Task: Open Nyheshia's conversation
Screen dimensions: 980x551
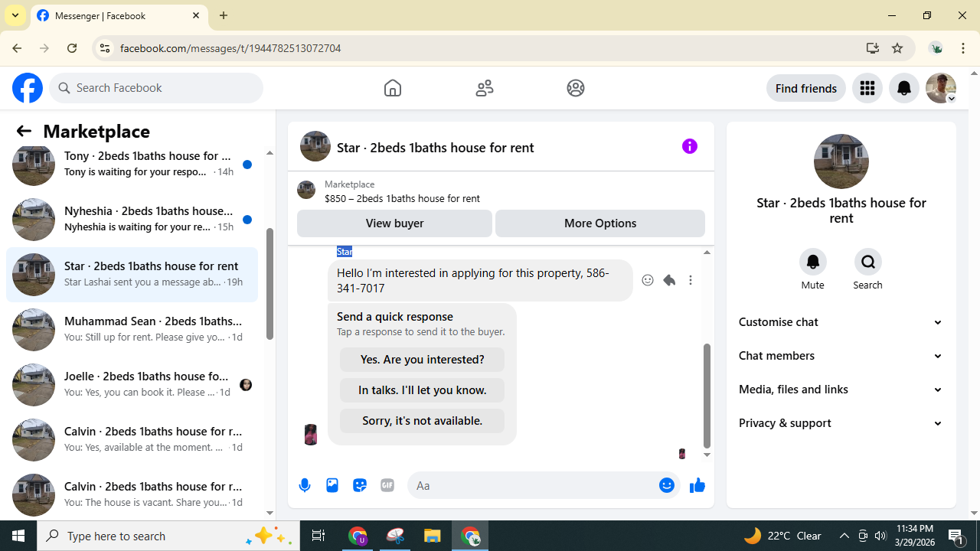Action: [132, 219]
